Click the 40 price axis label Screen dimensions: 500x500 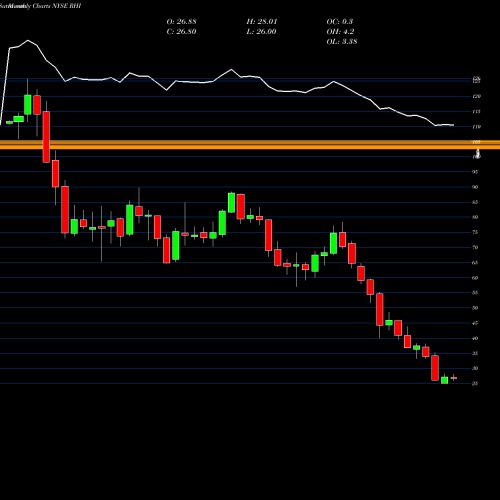[x=475, y=338]
